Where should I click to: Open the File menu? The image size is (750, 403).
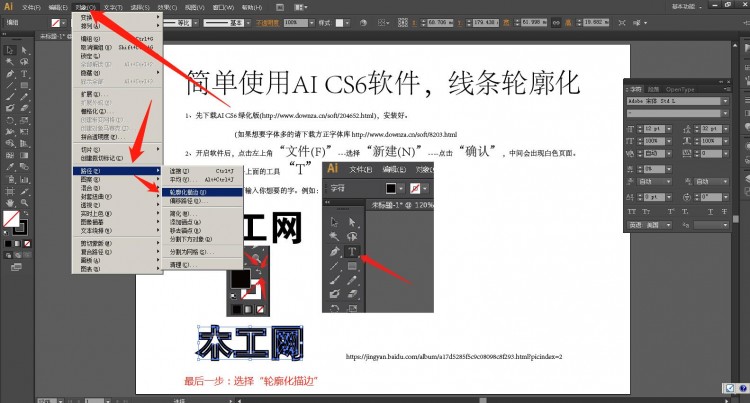pyautogui.click(x=31, y=7)
